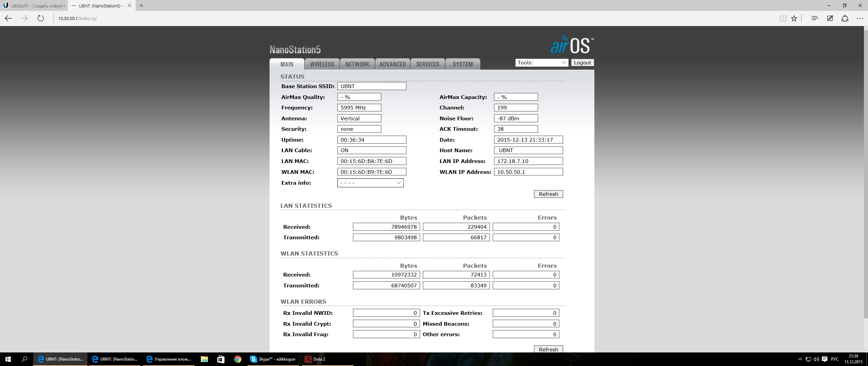Screen dimensions: 868x366
Task: Click Noise Floor value -87 dBm
Action: pos(516,118)
